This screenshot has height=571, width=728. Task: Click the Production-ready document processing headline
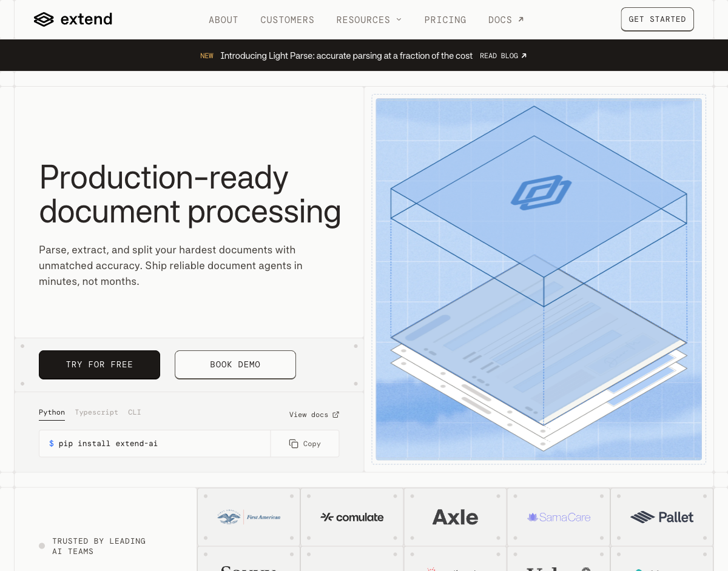190,195
